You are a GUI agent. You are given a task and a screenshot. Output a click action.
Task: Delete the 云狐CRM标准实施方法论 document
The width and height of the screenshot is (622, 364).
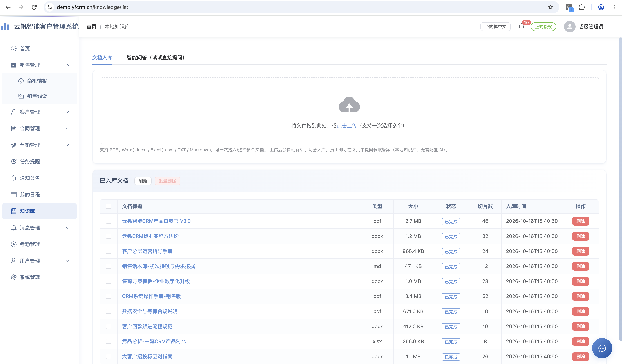pyautogui.click(x=581, y=236)
